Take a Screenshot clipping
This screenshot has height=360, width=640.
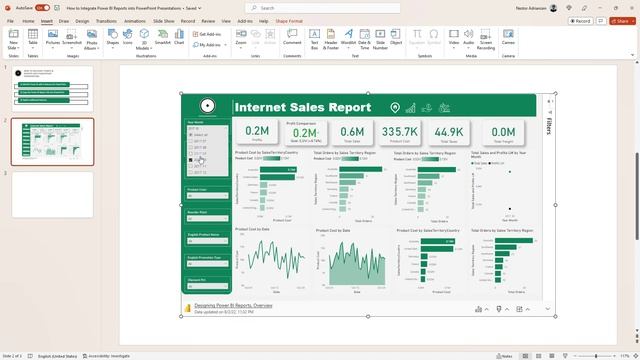click(72, 40)
